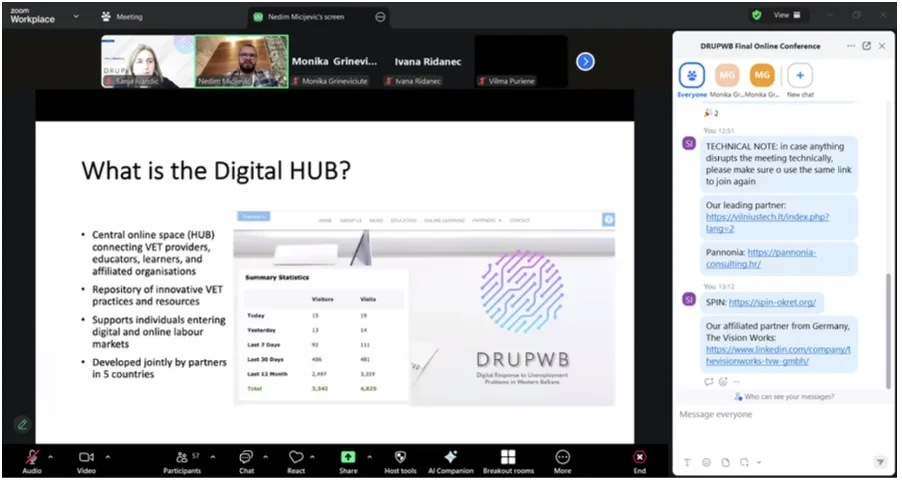Image resolution: width=902 pixels, height=482 pixels.
Task: Open Host tools shield icon
Action: click(x=400, y=458)
